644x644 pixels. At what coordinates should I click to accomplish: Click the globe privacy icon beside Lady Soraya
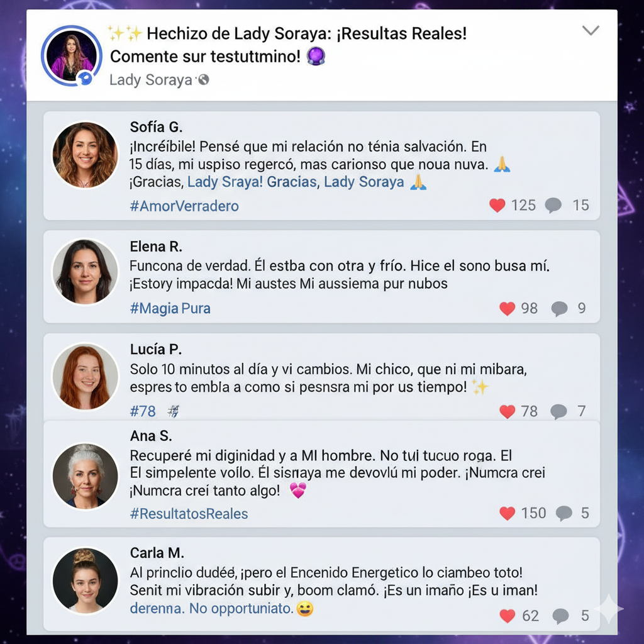[x=204, y=80]
